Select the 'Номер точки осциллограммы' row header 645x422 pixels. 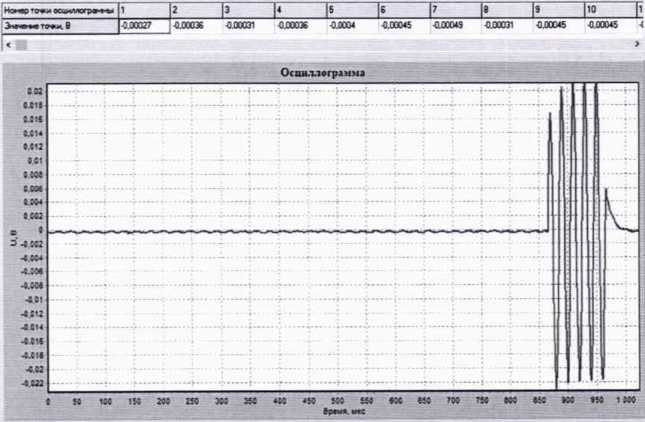(x=58, y=8)
